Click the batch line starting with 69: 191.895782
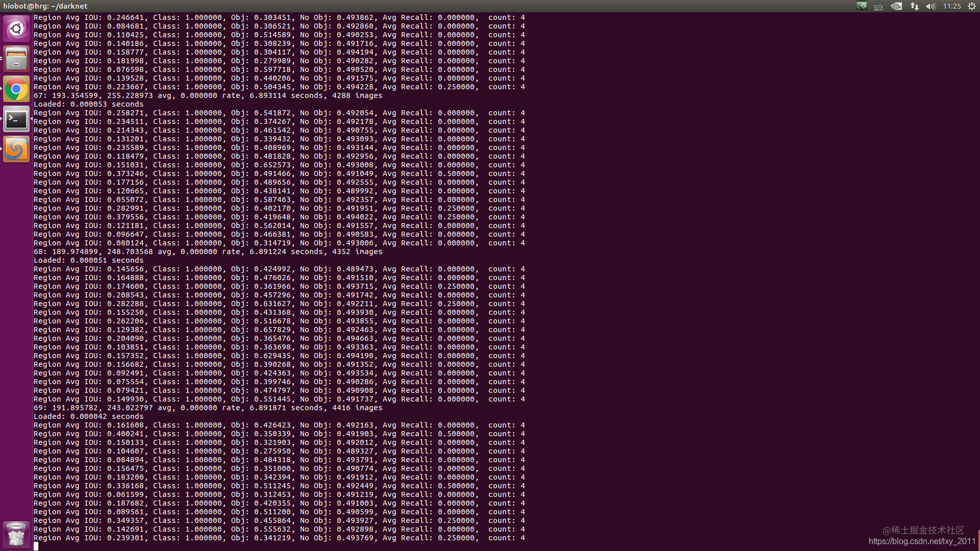The height and width of the screenshot is (551, 980). click(x=208, y=408)
